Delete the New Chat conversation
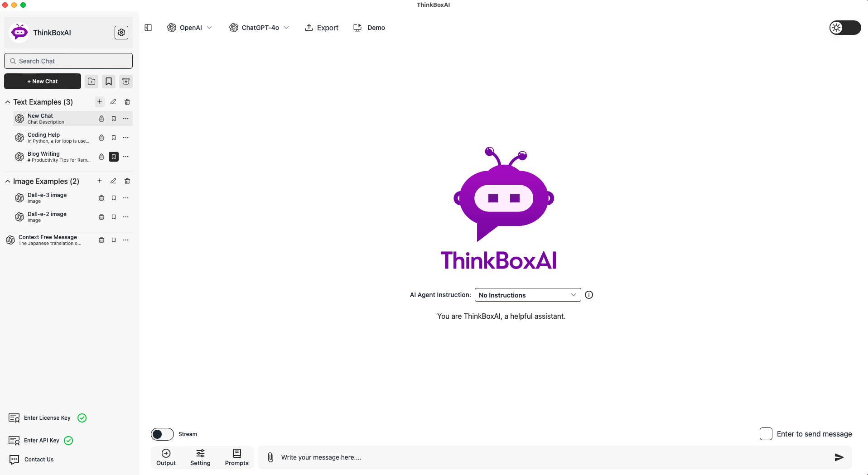868x475 pixels. coord(101,119)
